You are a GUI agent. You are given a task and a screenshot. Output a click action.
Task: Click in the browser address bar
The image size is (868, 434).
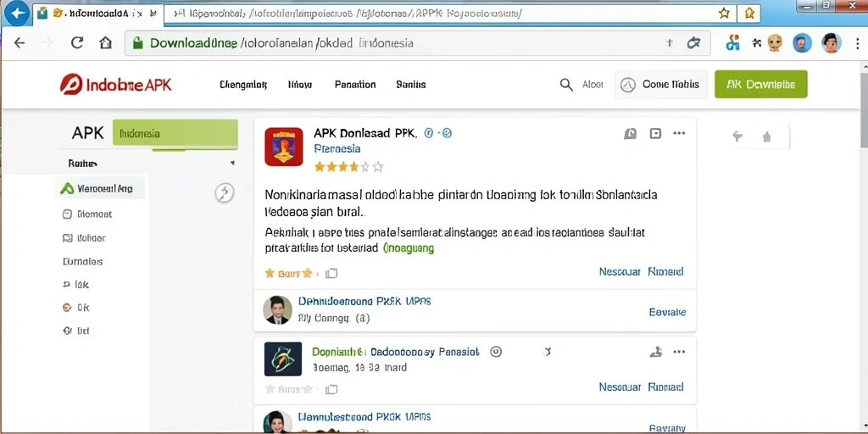(x=417, y=42)
